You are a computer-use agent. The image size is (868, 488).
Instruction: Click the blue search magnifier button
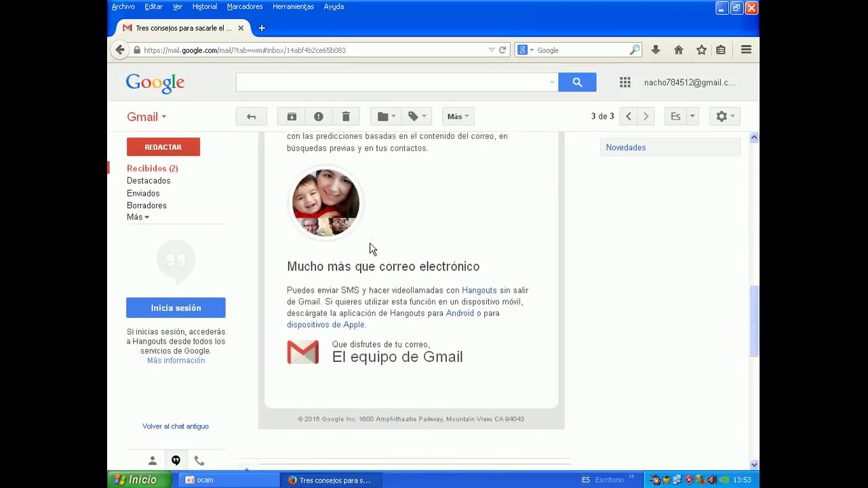(577, 83)
